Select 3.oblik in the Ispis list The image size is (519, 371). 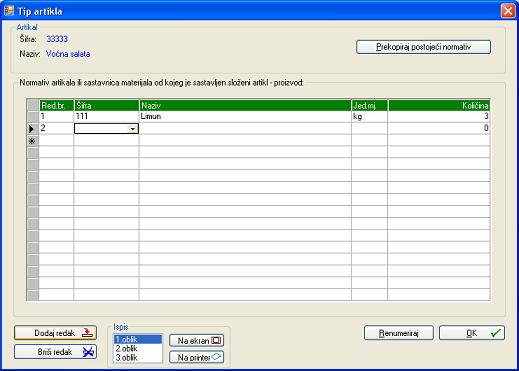tap(138, 357)
